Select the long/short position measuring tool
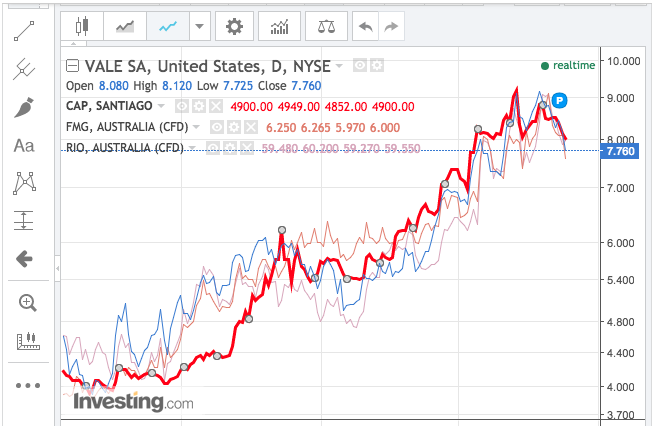 pos(24,221)
